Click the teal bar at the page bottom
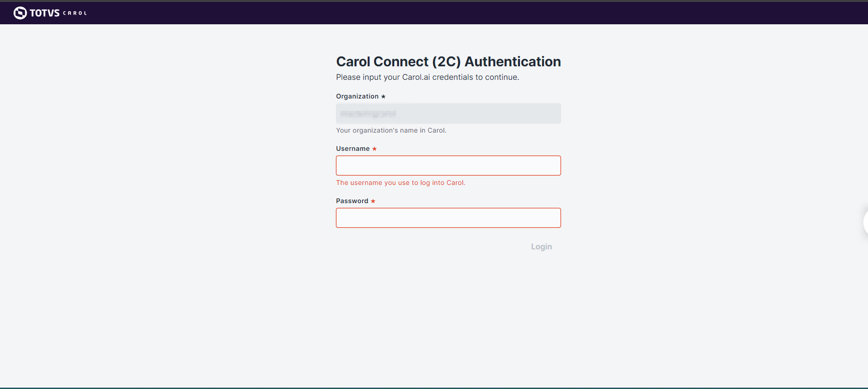 click(434, 388)
